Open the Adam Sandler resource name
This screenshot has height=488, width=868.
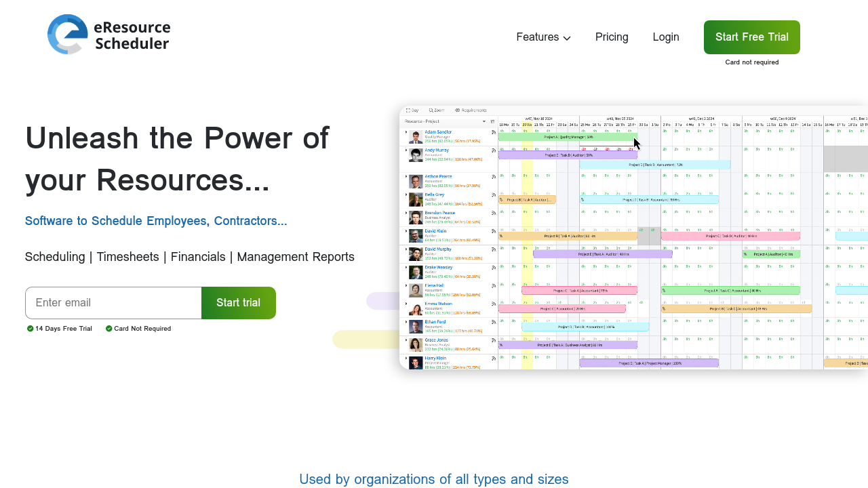[438, 132]
